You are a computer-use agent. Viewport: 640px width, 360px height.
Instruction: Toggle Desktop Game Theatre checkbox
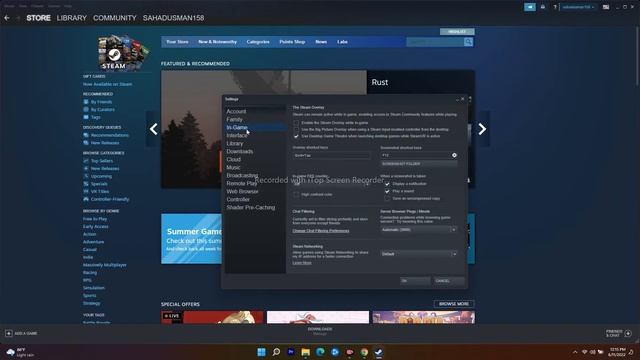click(x=296, y=136)
